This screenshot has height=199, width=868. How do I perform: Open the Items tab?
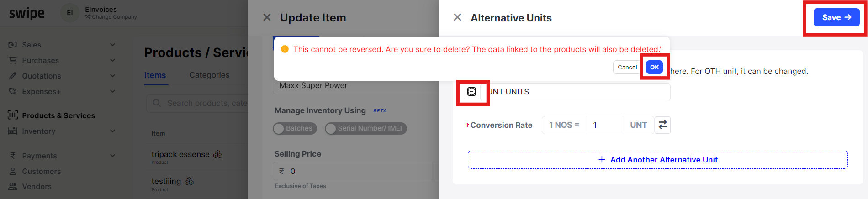[155, 75]
